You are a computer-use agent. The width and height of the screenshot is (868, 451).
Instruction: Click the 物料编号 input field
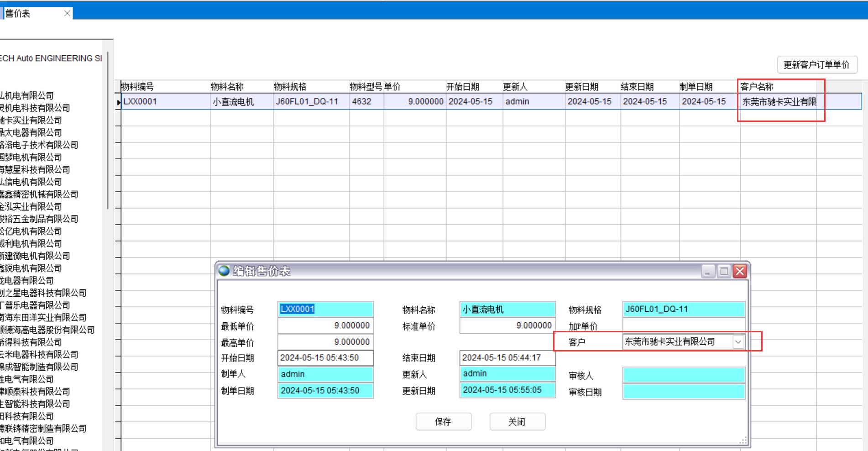[x=325, y=309]
